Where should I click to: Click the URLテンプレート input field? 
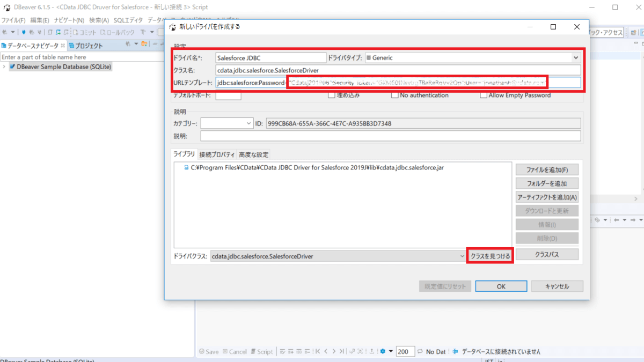(x=398, y=83)
